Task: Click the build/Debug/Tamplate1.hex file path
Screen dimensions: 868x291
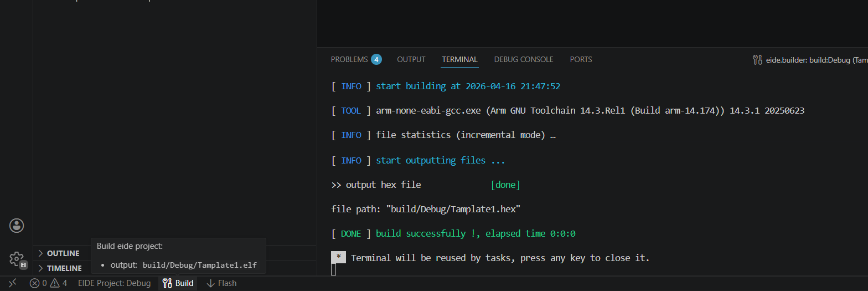Action: 453,209
